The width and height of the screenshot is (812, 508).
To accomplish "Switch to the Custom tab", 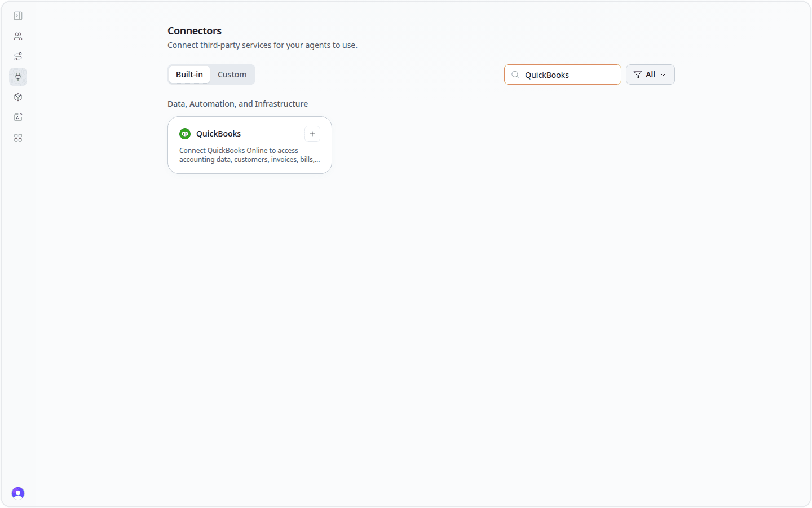I will click(232, 75).
